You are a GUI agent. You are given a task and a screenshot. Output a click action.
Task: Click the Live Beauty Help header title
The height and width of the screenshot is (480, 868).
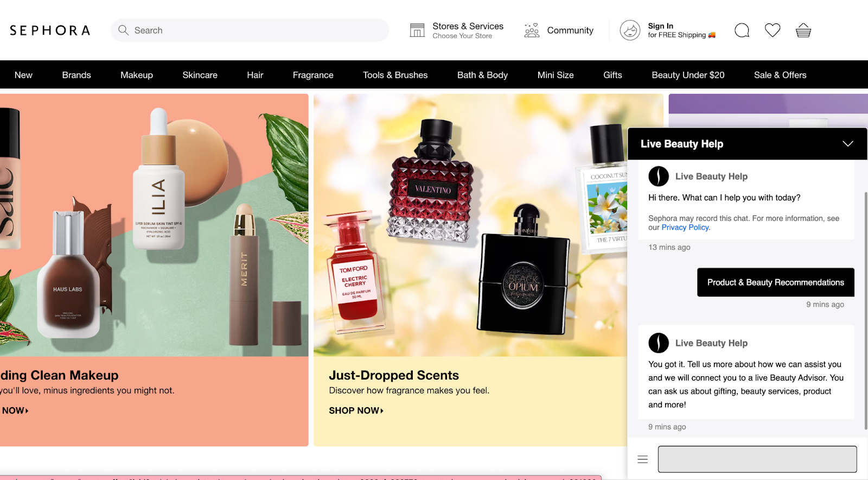coord(682,144)
